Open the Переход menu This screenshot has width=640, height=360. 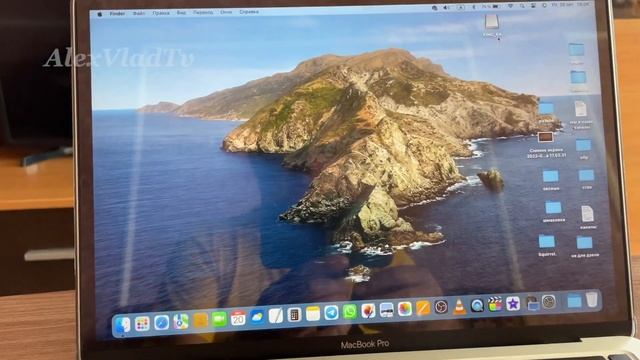tap(203, 12)
